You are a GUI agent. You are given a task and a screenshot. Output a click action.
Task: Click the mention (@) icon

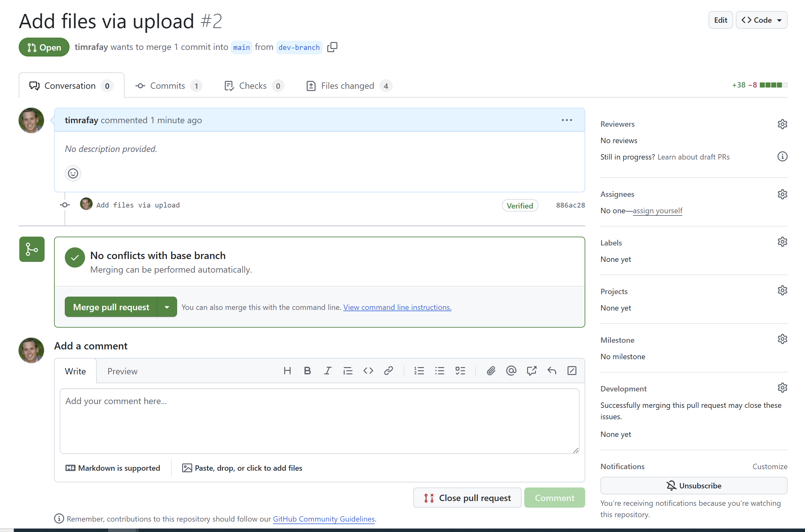[511, 371]
